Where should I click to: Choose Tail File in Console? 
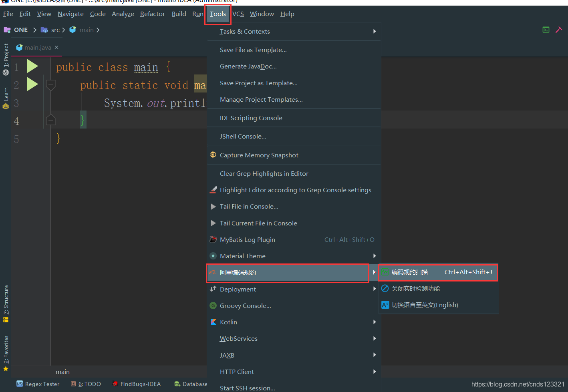(294, 207)
